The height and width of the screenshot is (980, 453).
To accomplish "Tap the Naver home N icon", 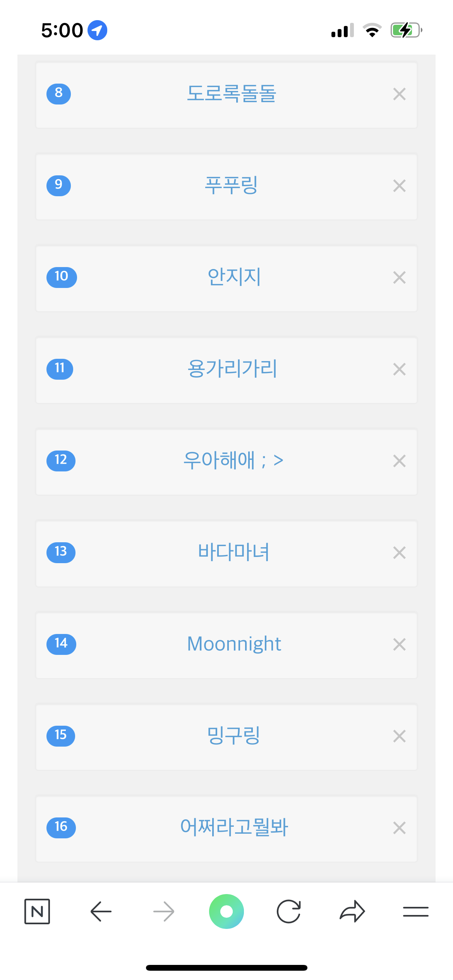I will coord(37,911).
